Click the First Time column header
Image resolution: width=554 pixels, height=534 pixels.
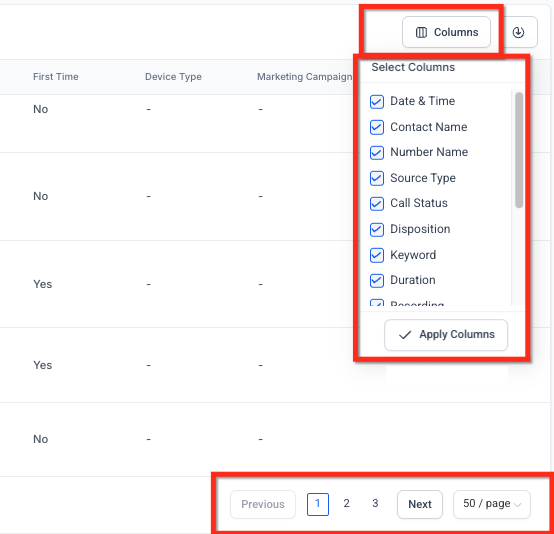(56, 77)
